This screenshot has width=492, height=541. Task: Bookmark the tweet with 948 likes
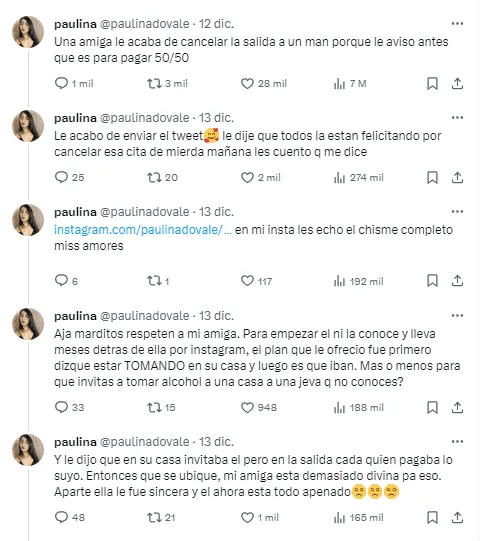(x=432, y=407)
